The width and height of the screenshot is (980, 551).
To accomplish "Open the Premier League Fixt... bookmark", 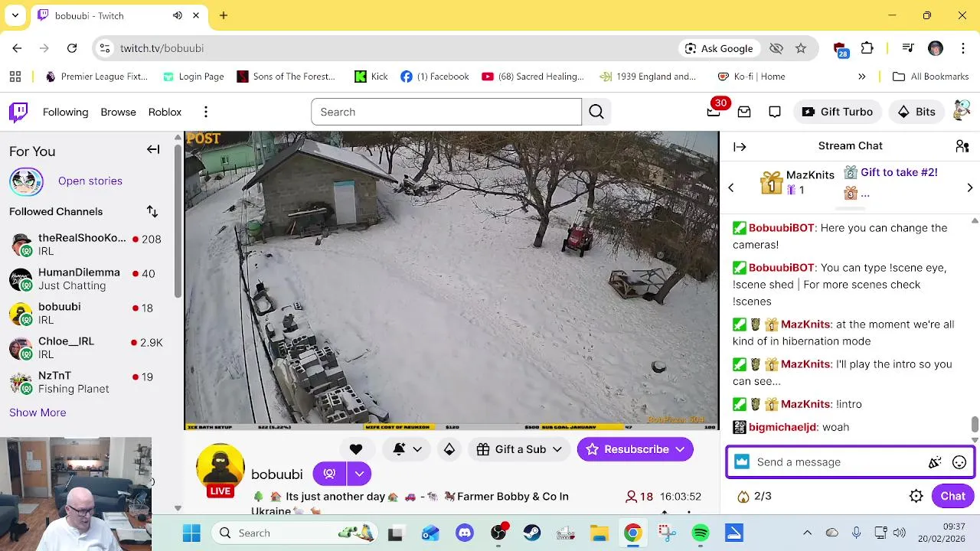I will coord(96,77).
